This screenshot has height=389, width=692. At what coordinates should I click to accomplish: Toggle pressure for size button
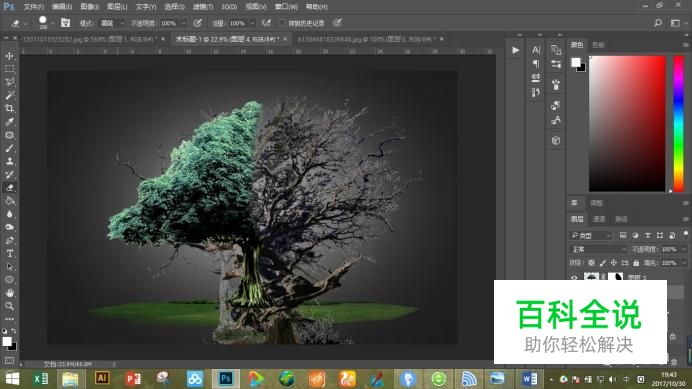[337, 23]
